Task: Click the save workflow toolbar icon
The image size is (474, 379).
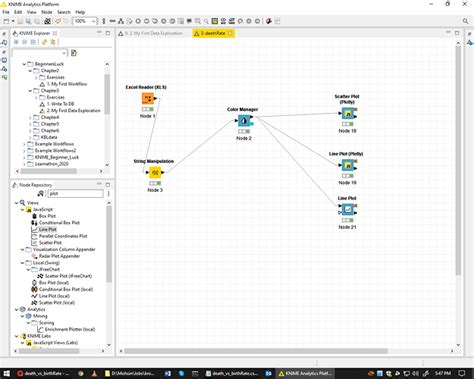Action: pyautogui.click(x=20, y=21)
